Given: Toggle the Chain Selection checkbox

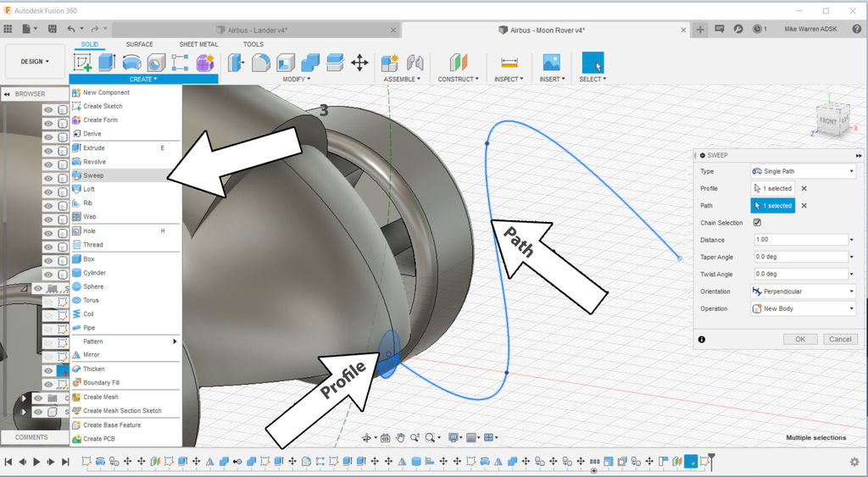Looking at the screenshot, I should click(x=757, y=223).
